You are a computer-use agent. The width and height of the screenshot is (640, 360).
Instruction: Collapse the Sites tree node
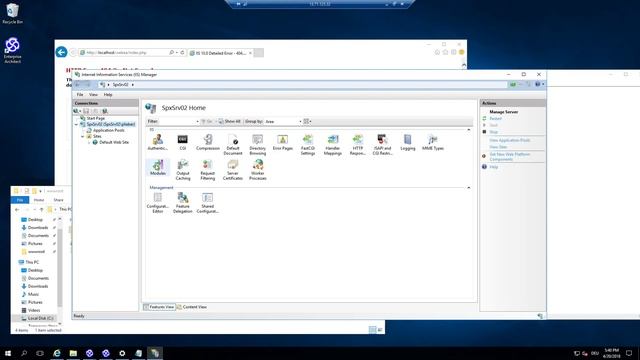click(82, 136)
